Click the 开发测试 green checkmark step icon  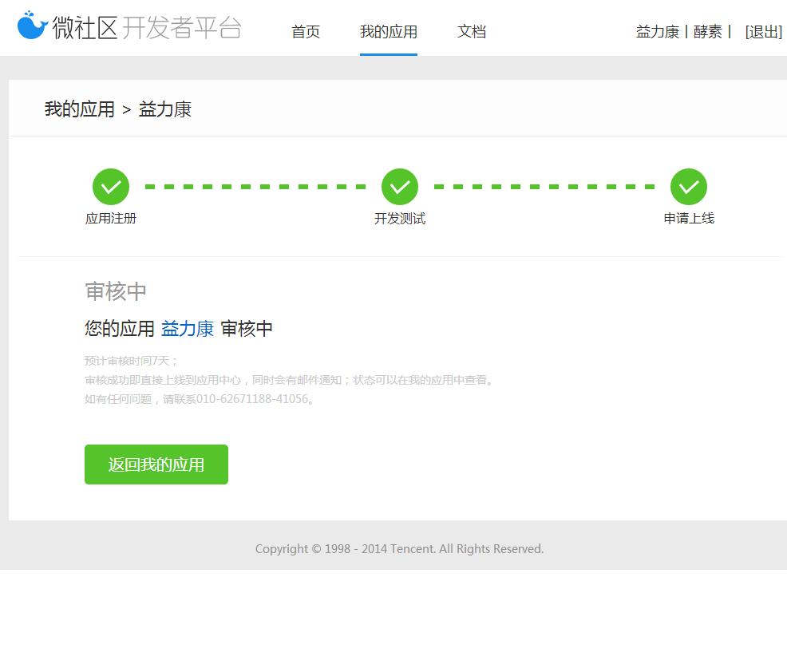[x=400, y=187]
